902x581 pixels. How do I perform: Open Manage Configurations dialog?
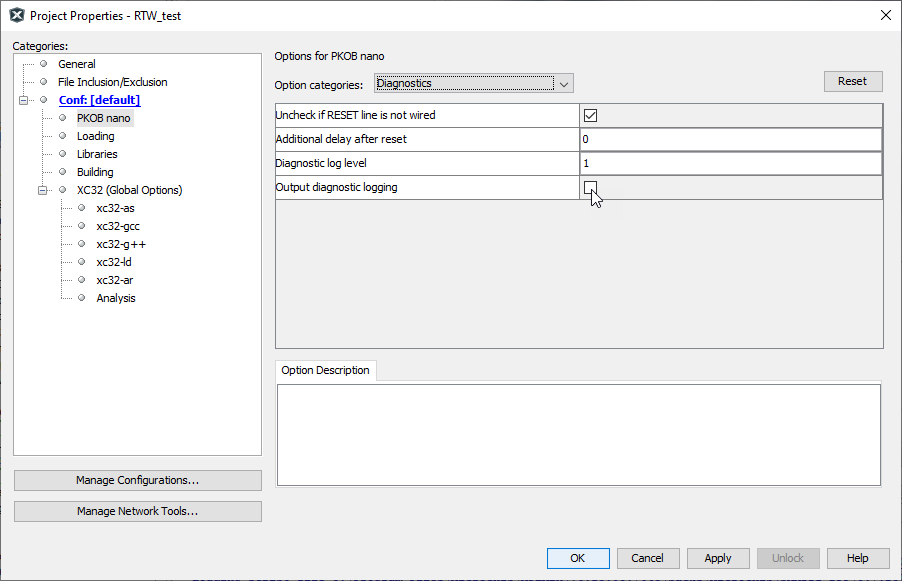coord(137,480)
